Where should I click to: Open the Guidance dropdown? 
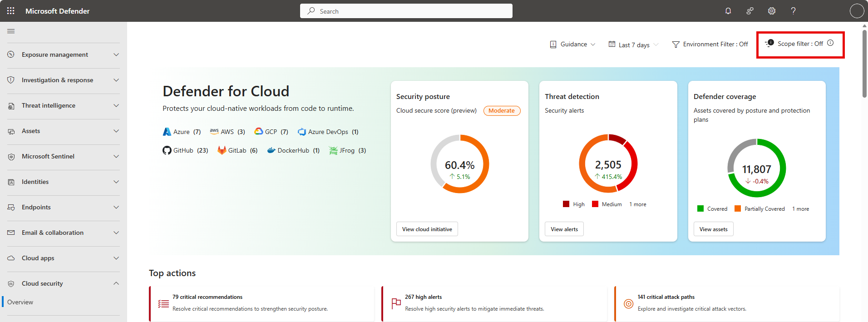pyautogui.click(x=573, y=45)
